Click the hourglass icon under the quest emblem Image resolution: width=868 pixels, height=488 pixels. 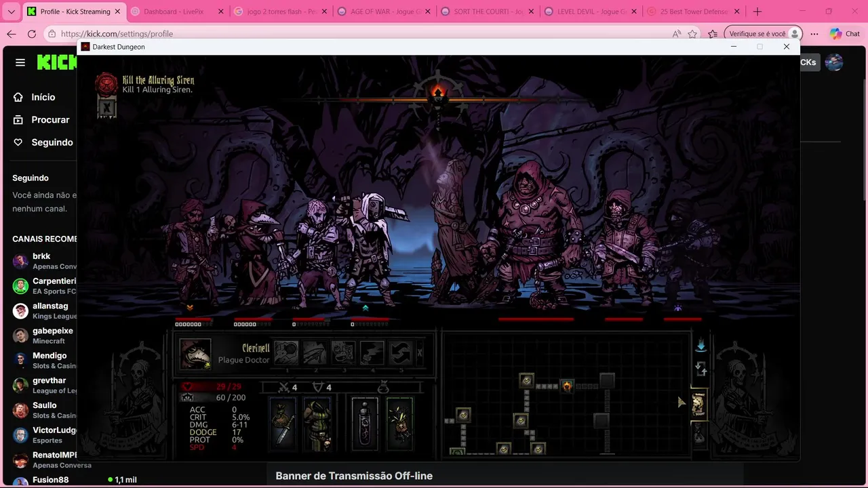pos(106,107)
